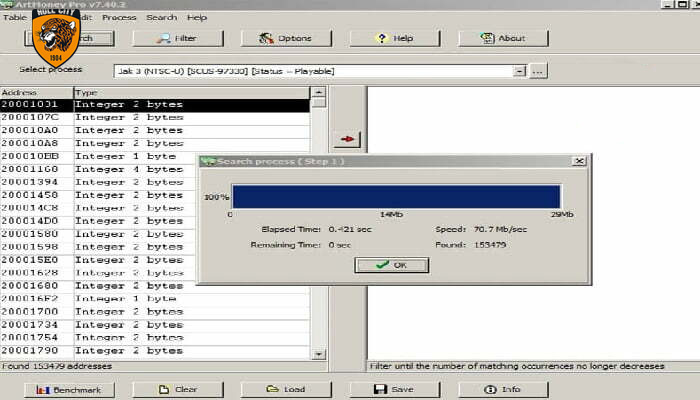Select address row 20001458
The height and width of the screenshot is (400, 700).
(x=98, y=195)
